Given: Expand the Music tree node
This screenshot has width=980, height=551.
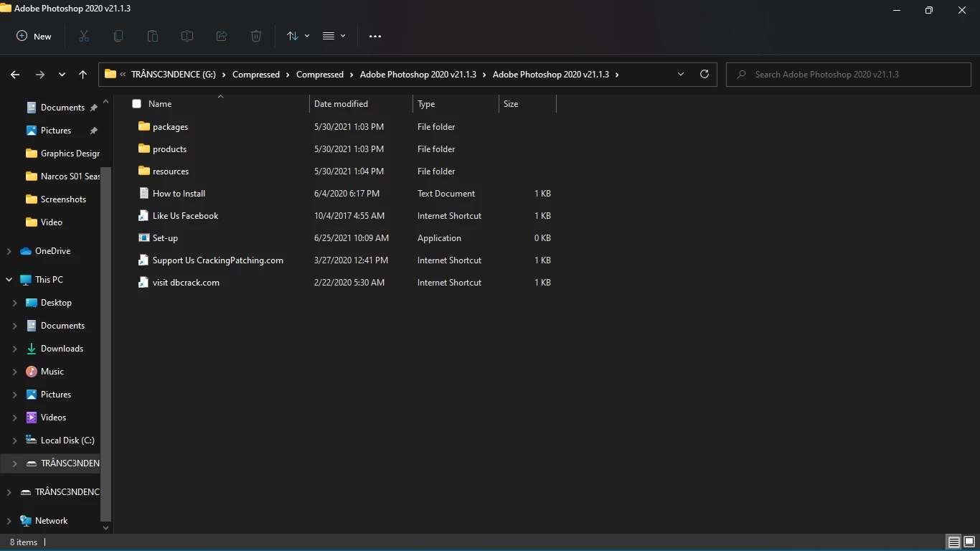Looking at the screenshot, I should click(15, 372).
